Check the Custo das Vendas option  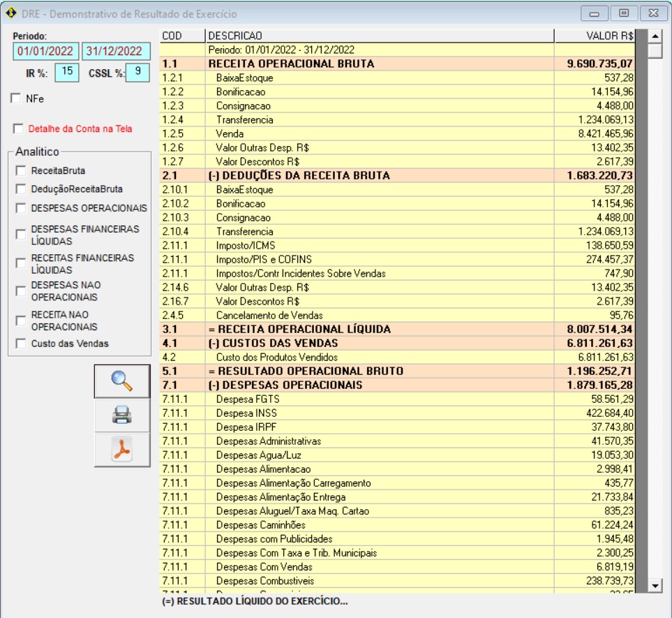[21, 344]
